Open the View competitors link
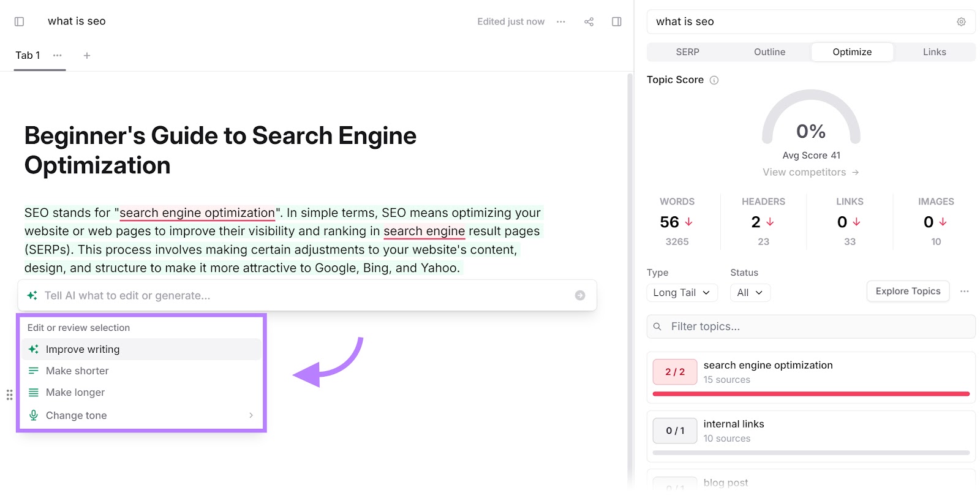The image size is (980, 498). [811, 172]
